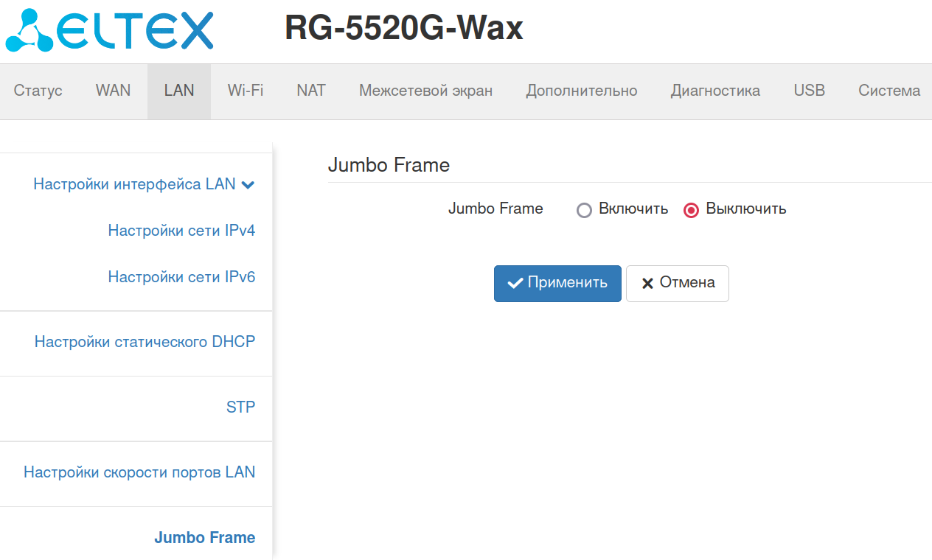Open the Межсетевой экран tab

pyautogui.click(x=426, y=91)
